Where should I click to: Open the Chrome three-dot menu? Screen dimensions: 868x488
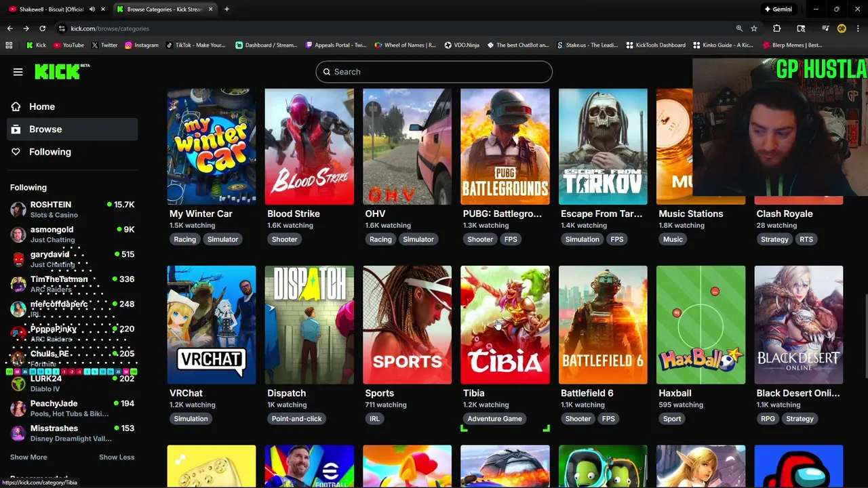coord(858,28)
